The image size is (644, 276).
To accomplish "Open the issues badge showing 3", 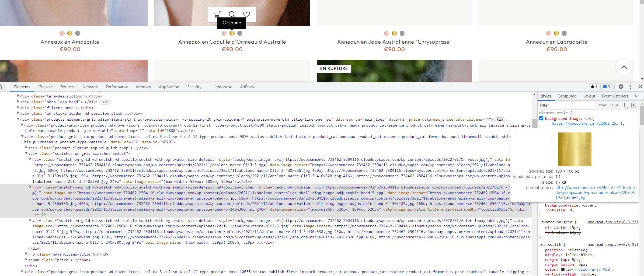I will 606,87.
